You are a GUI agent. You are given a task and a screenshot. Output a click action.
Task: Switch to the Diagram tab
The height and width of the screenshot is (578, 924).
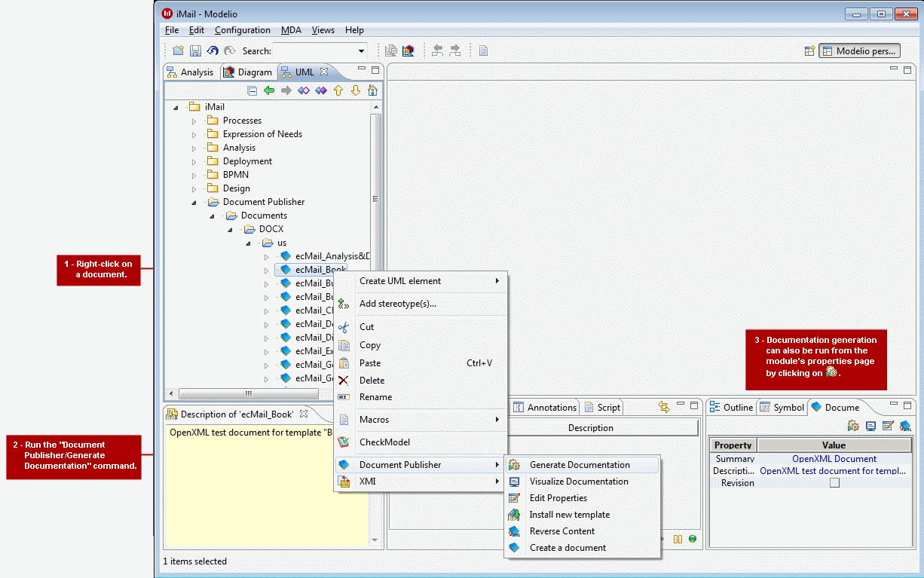click(x=248, y=72)
